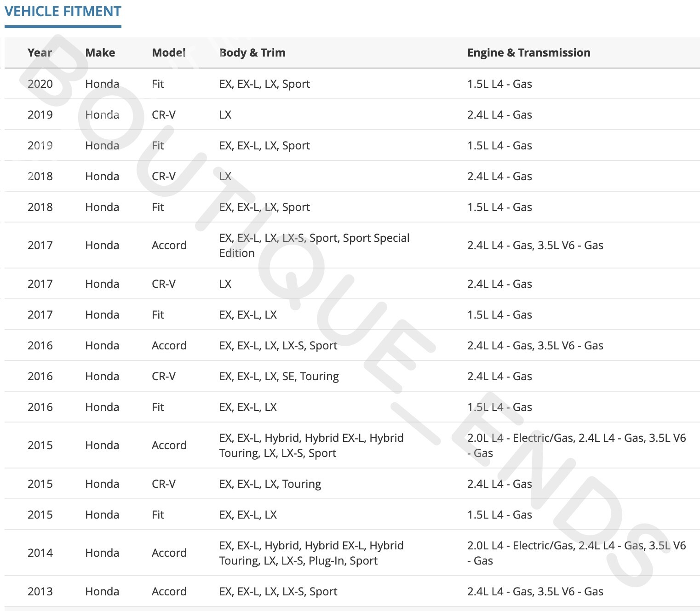700x611 pixels.
Task: Click engine cell in 2014 Accord row
Action: pyautogui.click(x=577, y=553)
